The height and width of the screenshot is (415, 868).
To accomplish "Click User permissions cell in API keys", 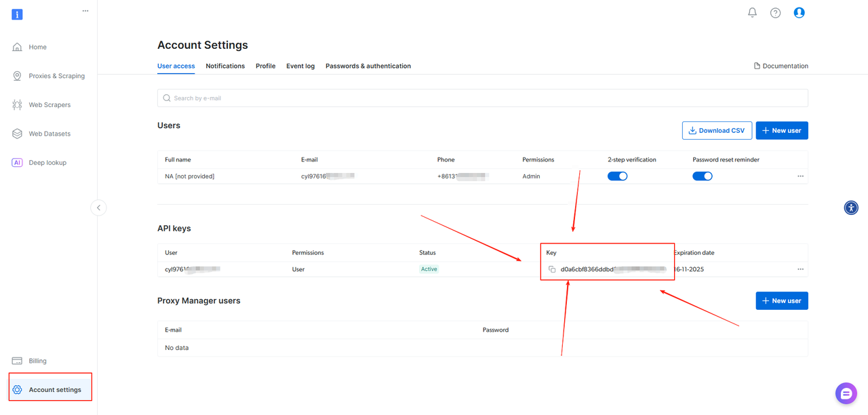I will click(298, 269).
